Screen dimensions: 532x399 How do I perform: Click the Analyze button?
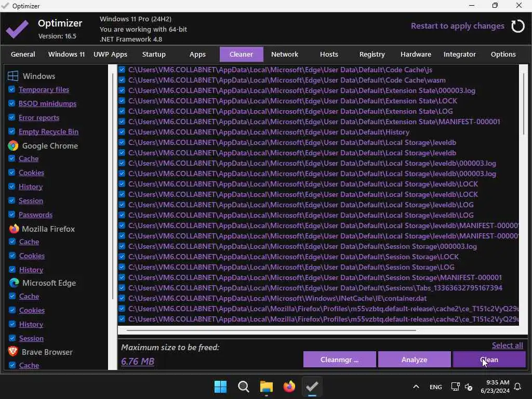pos(414,360)
